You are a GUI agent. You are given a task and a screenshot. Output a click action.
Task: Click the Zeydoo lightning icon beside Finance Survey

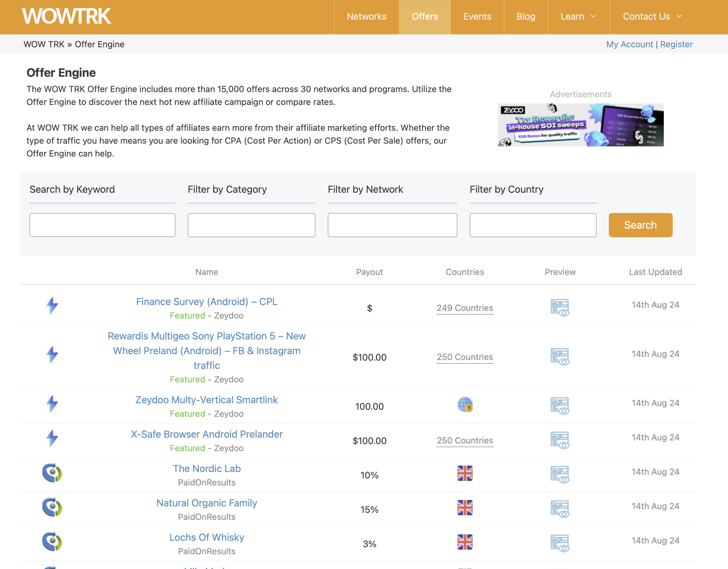[x=52, y=306]
